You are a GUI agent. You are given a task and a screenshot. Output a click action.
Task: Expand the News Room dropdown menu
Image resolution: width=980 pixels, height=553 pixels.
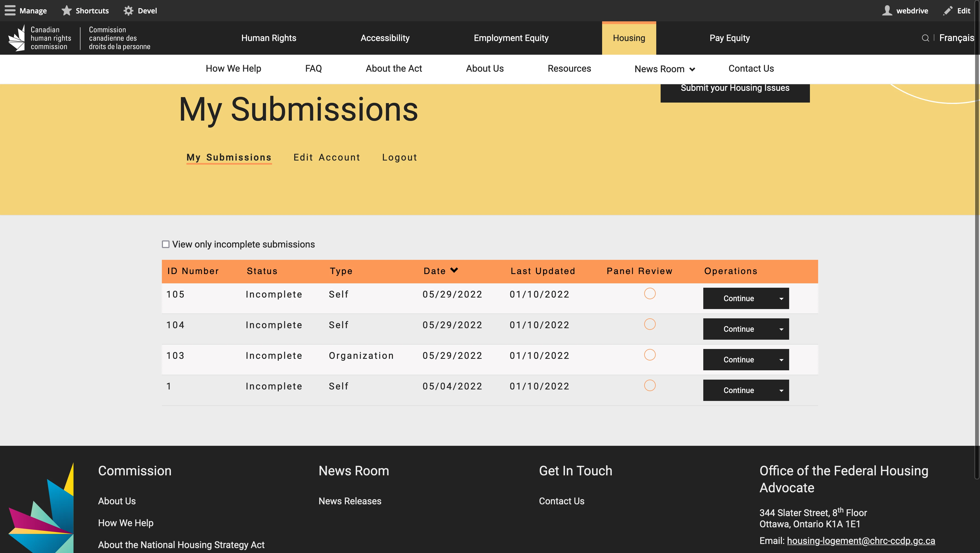[x=664, y=69]
